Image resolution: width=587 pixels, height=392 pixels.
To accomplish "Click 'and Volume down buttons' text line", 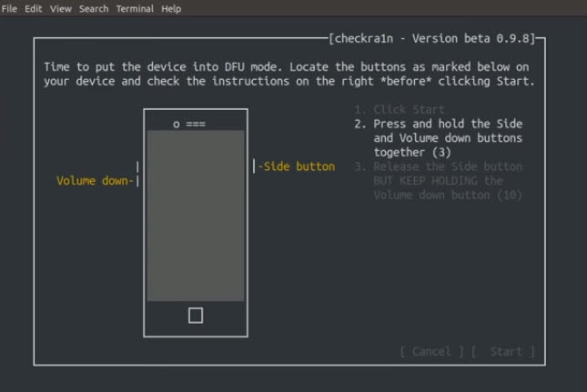I will 448,138.
